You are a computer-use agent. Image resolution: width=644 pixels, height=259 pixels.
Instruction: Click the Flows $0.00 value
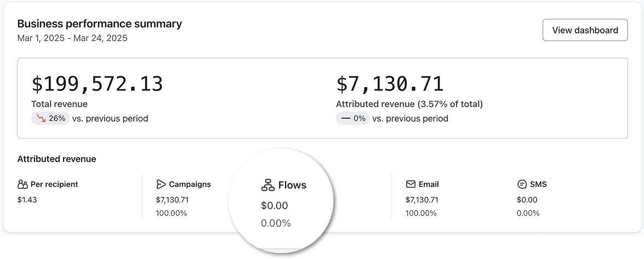[275, 206]
